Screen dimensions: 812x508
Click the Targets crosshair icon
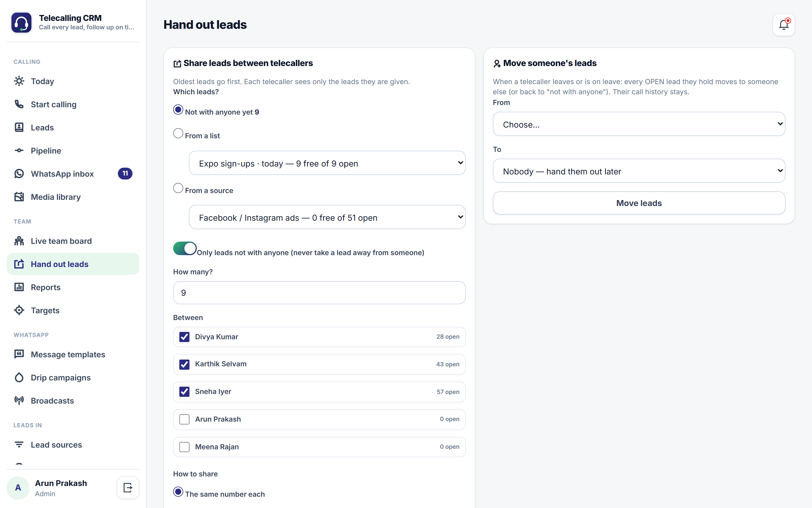point(19,310)
